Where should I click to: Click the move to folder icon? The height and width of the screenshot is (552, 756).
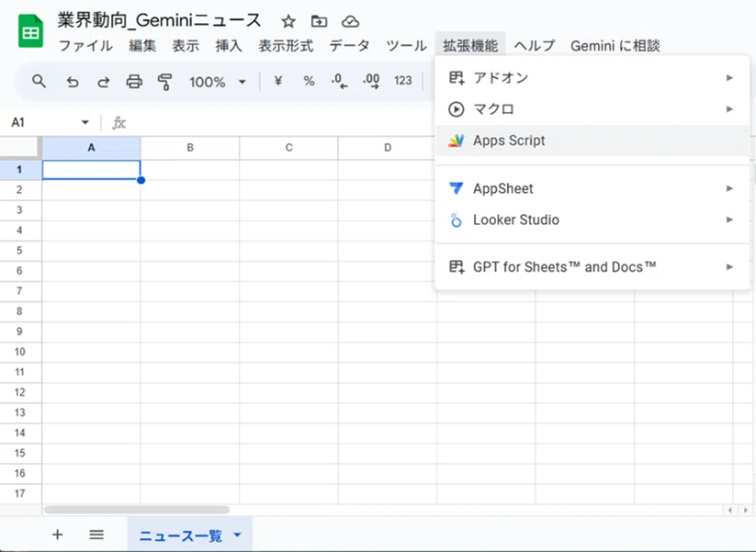pyautogui.click(x=319, y=22)
